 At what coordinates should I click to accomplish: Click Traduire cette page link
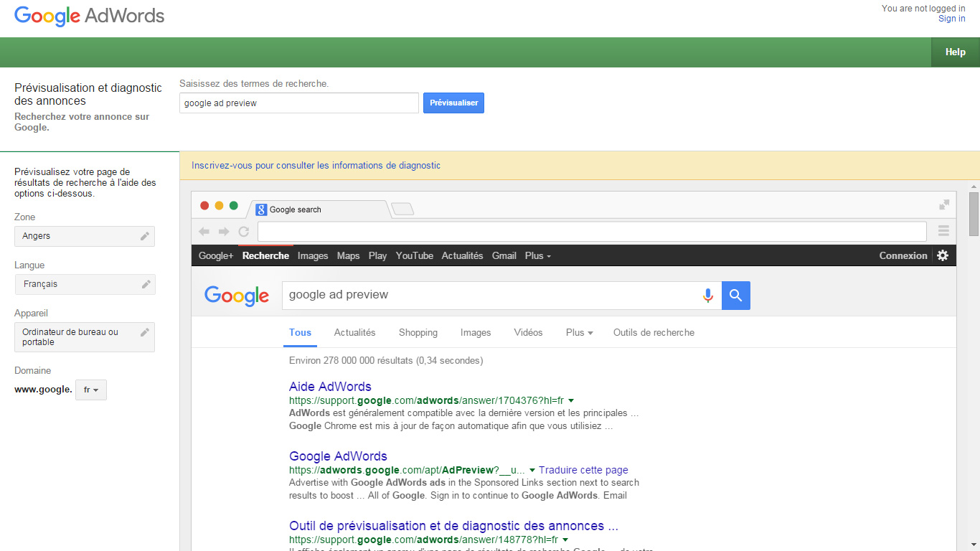point(583,471)
